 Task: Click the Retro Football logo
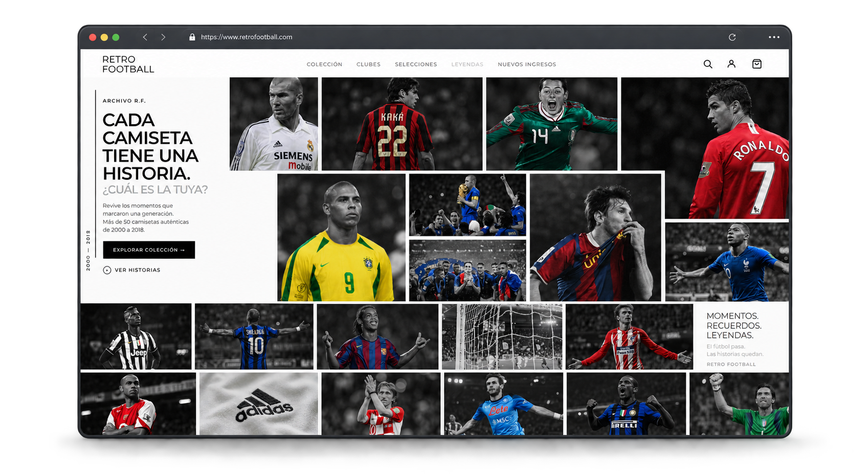[128, 64]
